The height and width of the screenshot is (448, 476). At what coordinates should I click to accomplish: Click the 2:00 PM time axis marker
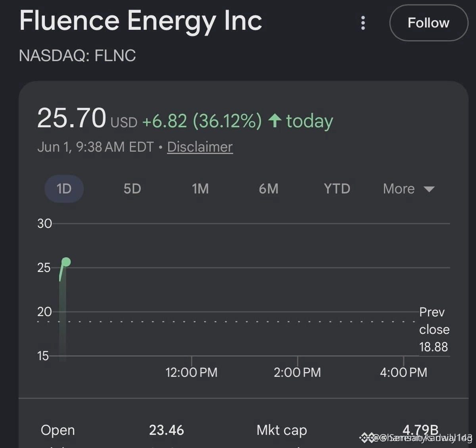pos(297,372)
